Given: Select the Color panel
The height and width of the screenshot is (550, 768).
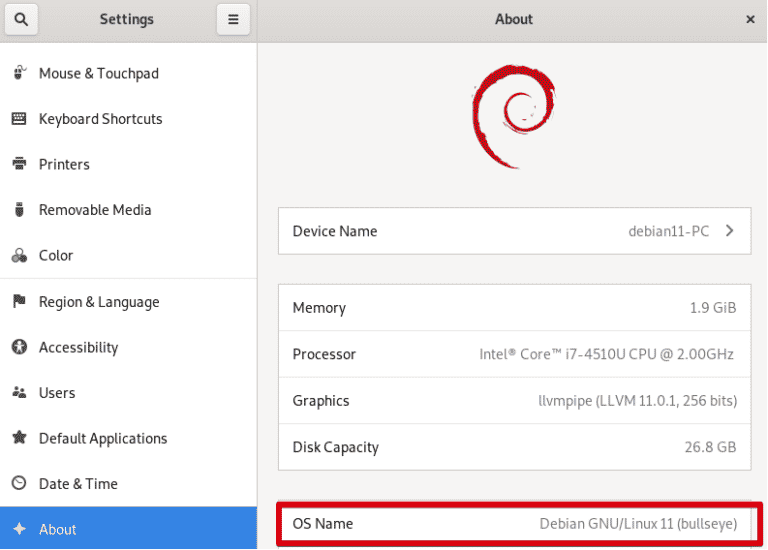Looking at the screenshot, I should (128, 256).
